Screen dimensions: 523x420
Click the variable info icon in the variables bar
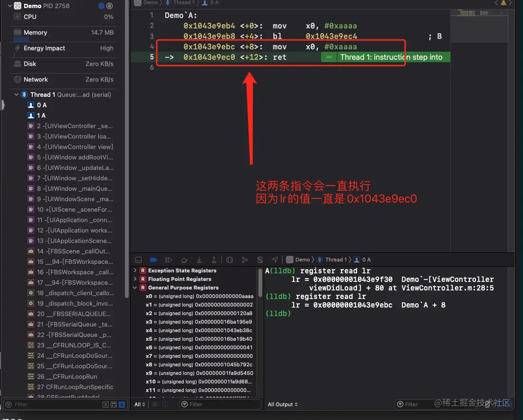click(165, 404)
